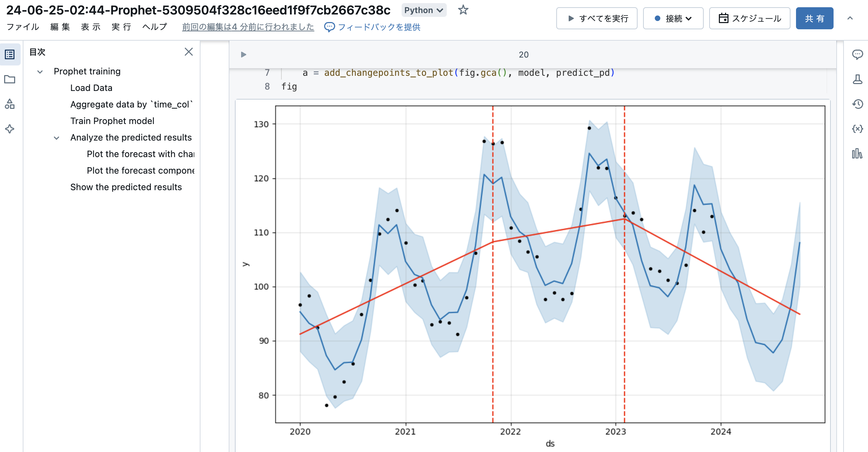Open the catalog shapes icon in sidebar

10,104
